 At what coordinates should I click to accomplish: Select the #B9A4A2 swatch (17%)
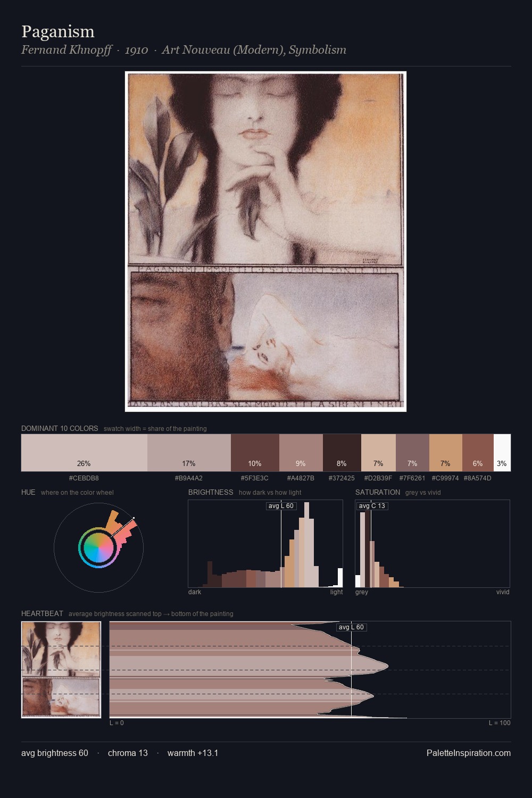(189, 453)
